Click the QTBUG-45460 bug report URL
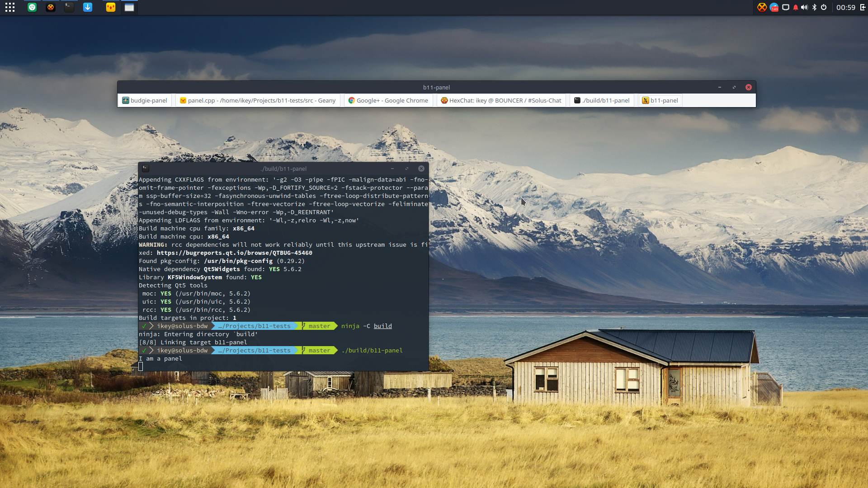This screenshot has height=488, width=868. [235, 253]
